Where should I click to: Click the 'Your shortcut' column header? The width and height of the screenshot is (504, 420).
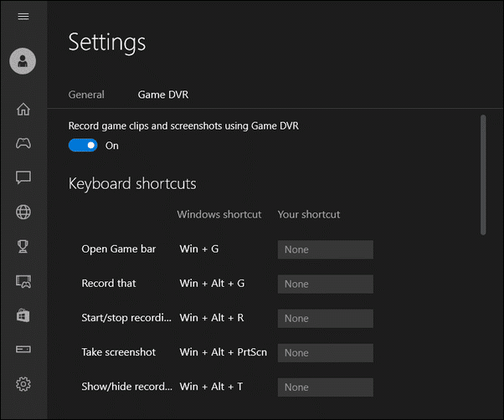pyautogui.click(x=309, y=214)
